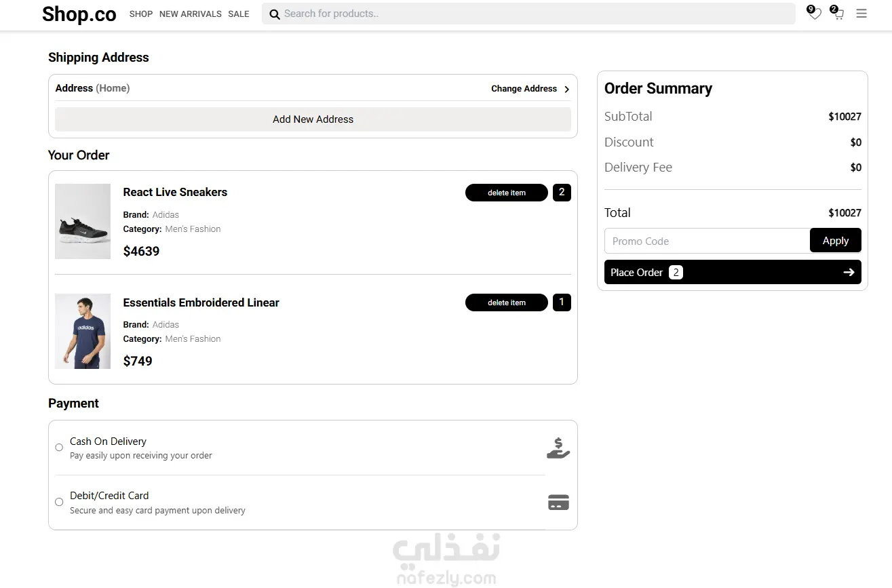Open the shopping cart icon
This screenshot has width=892, height=588.
pos(838,14)
